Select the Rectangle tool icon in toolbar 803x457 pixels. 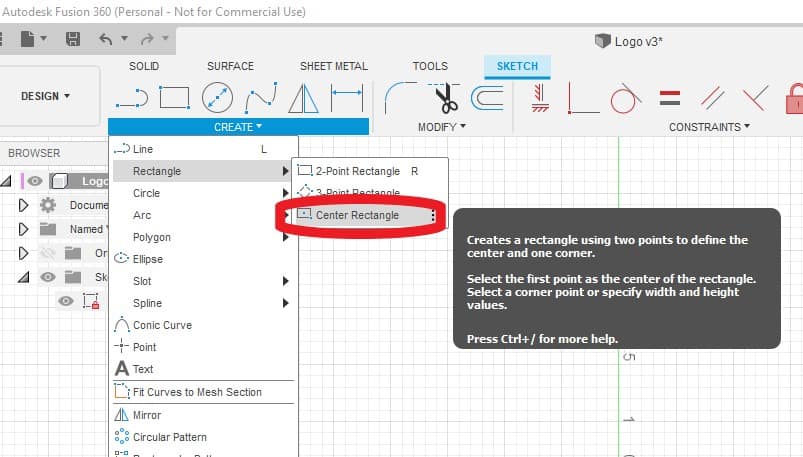(175, 97)
